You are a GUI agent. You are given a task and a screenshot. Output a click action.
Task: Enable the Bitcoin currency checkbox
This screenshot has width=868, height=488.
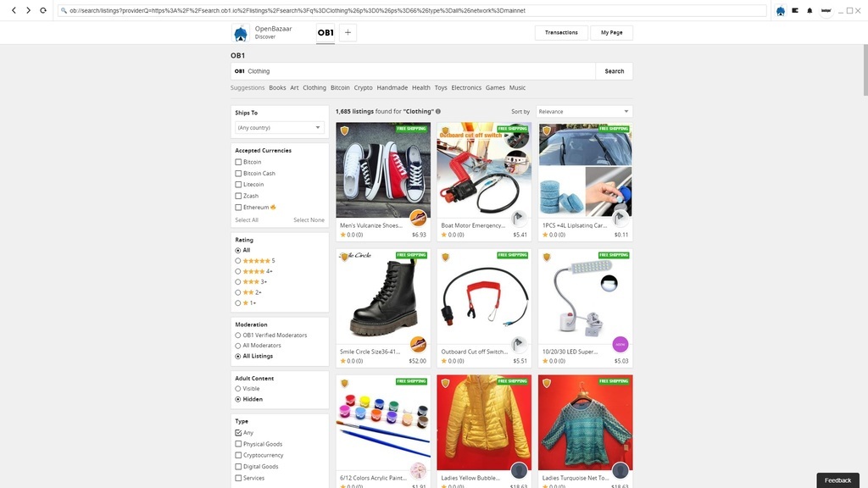238,162
